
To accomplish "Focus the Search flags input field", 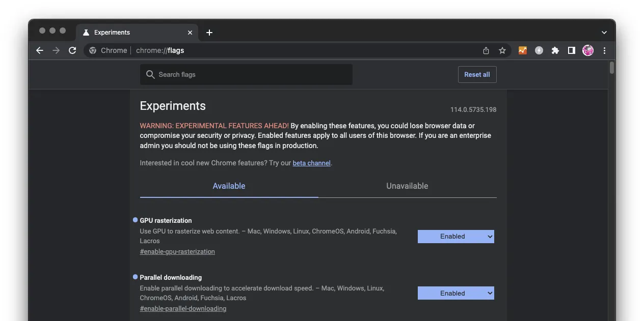I will 246,74.
